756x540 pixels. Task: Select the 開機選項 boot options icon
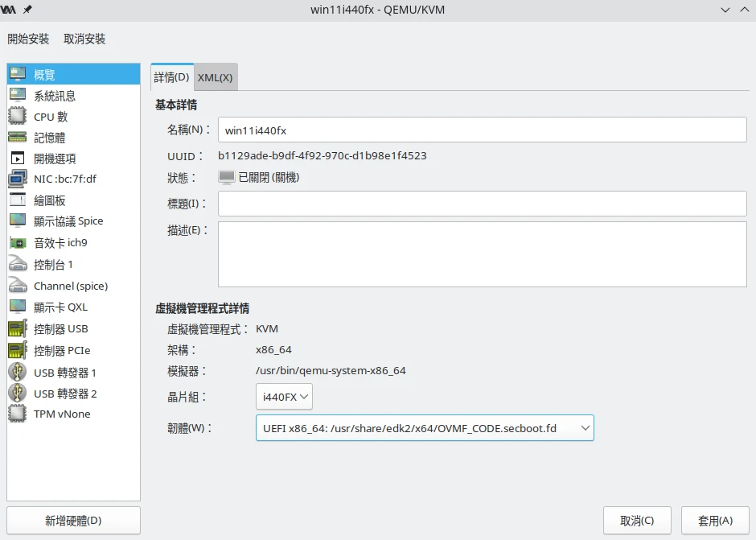click(18, 159)
